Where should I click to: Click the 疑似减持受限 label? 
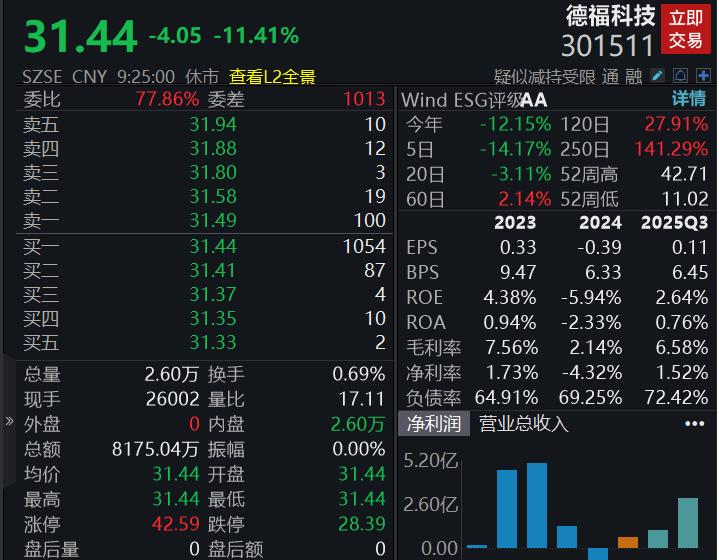pyautogui.click(x=545, y=76)
